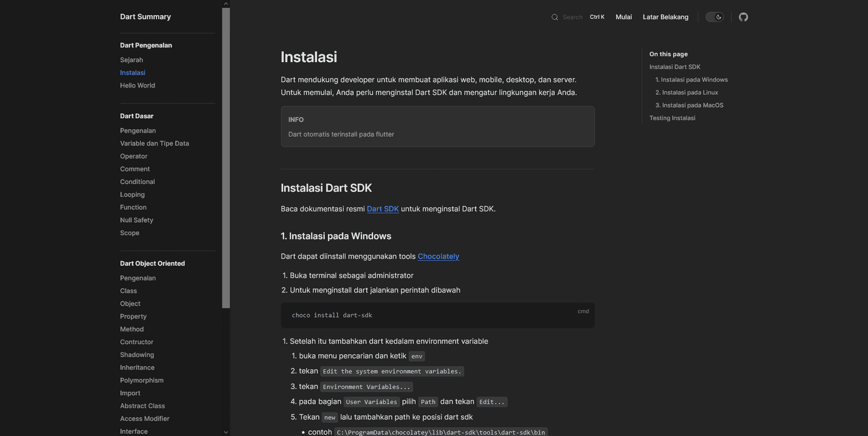Open Variable dan Tipe Data page

[154, 144]
